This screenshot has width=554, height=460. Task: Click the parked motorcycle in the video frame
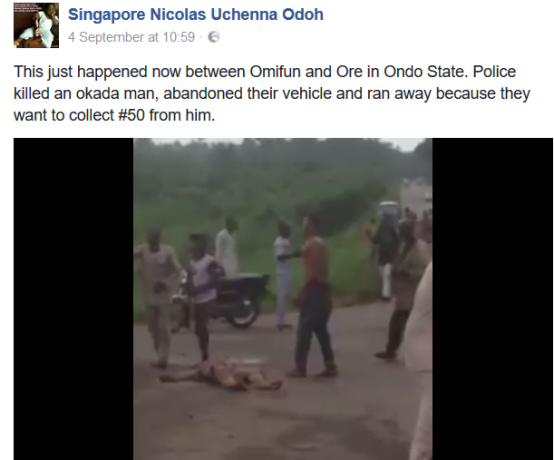[237, 300]
